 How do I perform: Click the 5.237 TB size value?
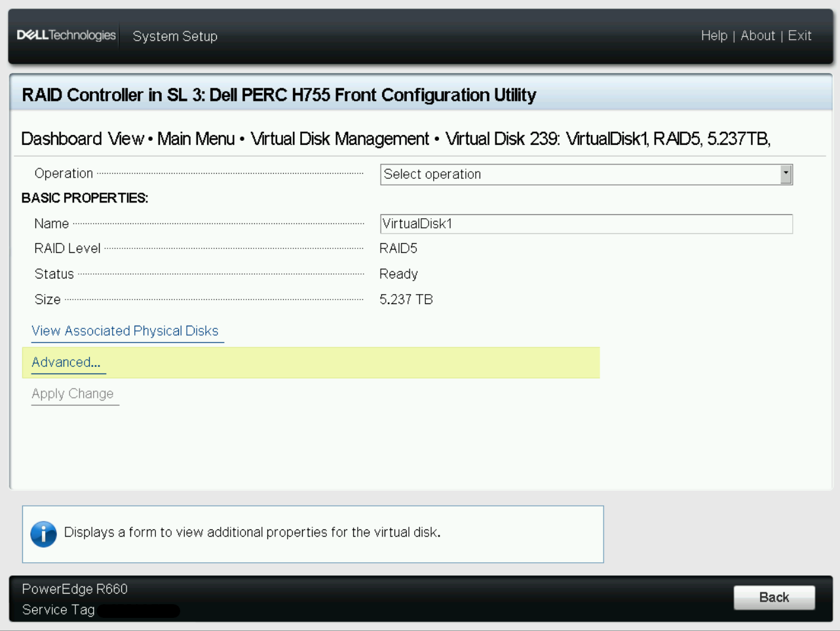pos(406,299)
